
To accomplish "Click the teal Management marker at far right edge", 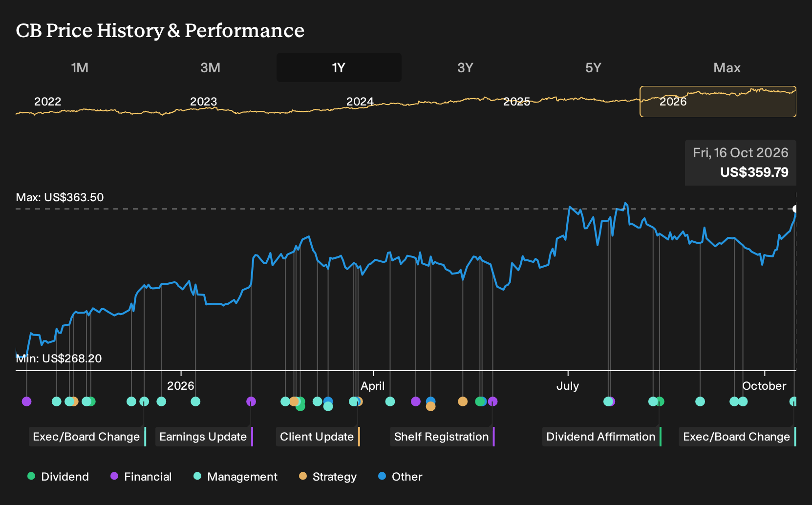I will pos(793,401).
